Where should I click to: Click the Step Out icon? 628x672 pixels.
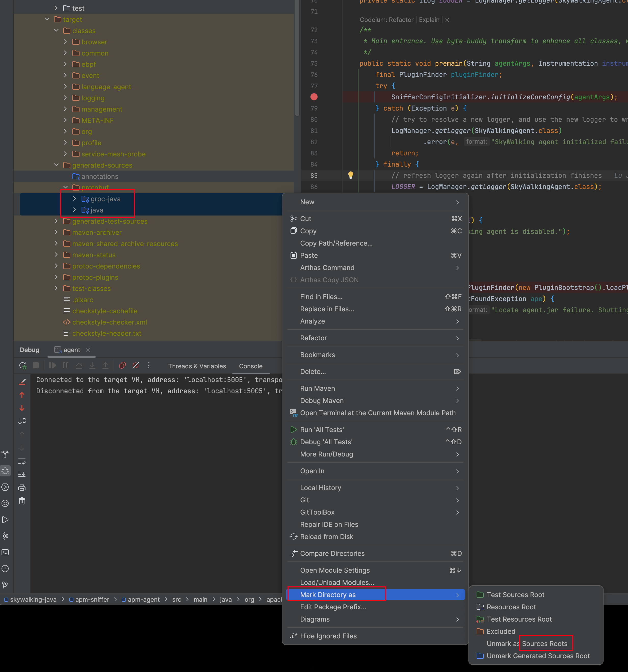tap(106, 365)
